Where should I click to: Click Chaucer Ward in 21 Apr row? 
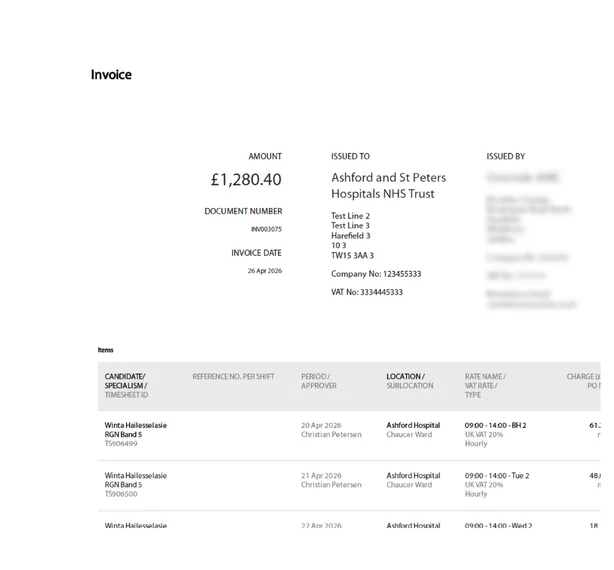pos(409,485)
